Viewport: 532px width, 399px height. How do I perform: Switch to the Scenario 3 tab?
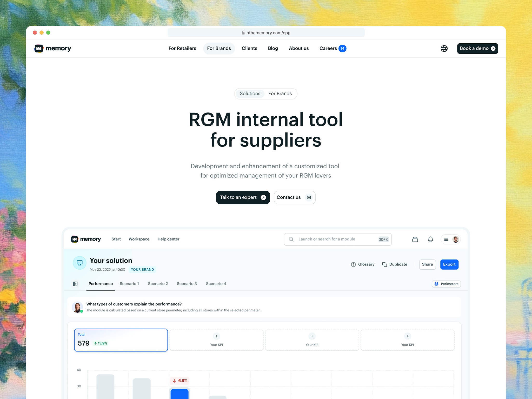[x=187, y=284]
